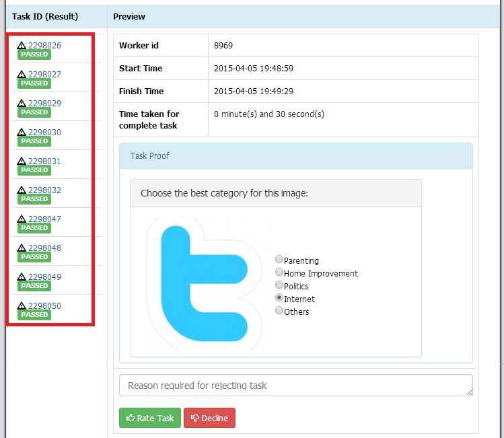Click warning icon beside task 2298032
The image size is (504, 438).
pyautogui.click(x=22, y=190)
